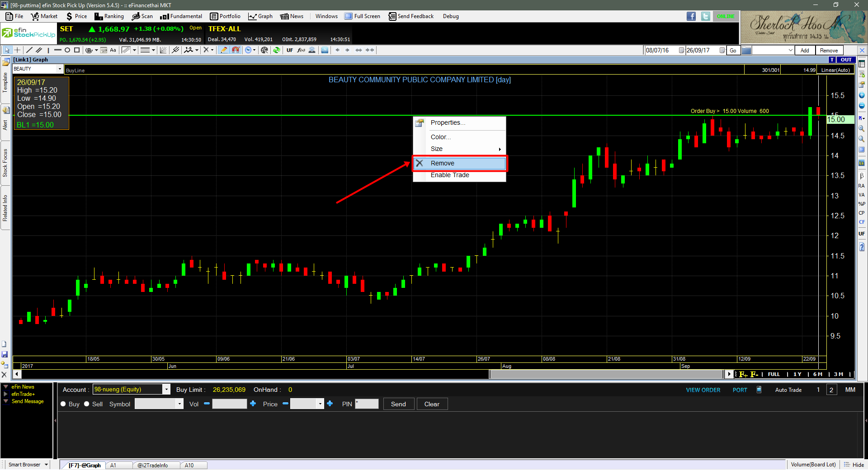
Task: Toggle the T button in graph header
Action: click(832, 60)
